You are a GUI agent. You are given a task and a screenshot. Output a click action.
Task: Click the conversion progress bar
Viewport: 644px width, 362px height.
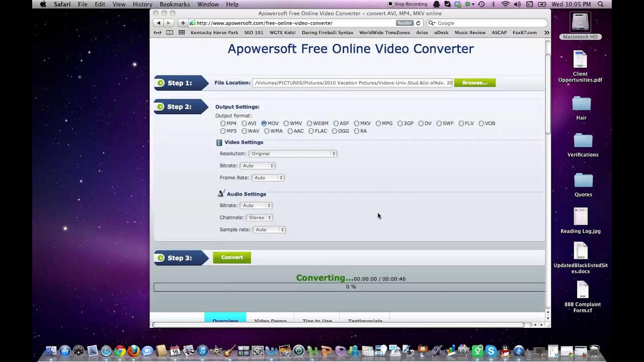point(349,287)
